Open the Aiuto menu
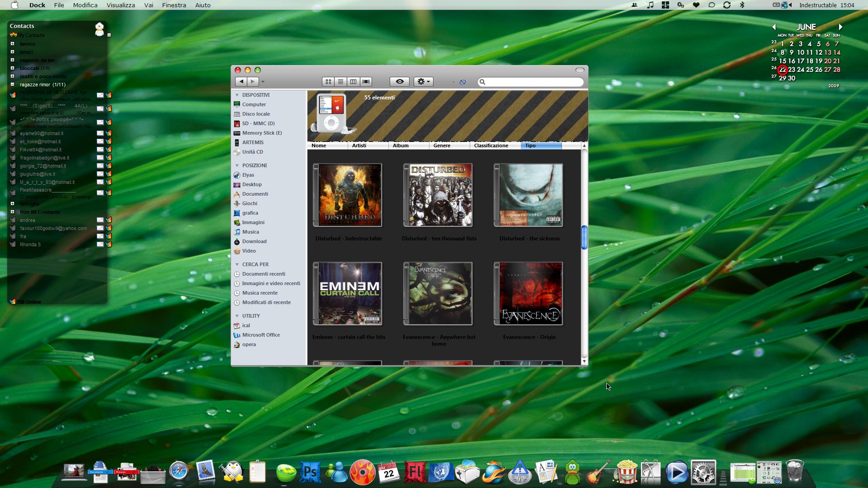Viewport: 868px width, 488px height. coord(203,5)
